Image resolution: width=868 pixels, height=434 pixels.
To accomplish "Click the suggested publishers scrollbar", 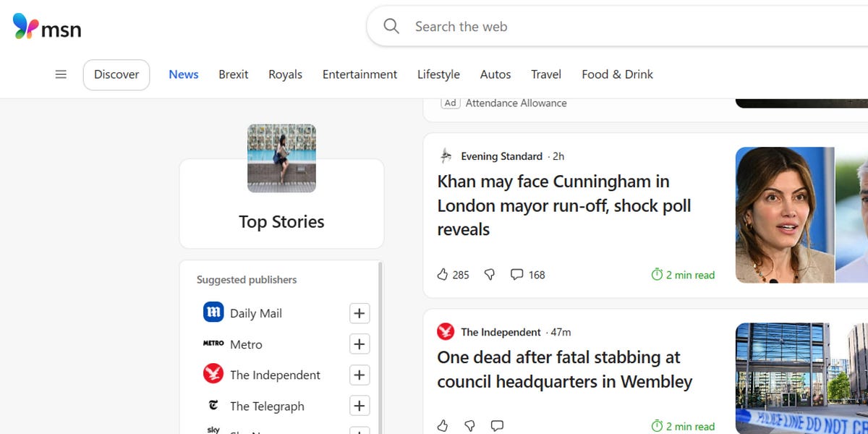I will tap(380, 347).
